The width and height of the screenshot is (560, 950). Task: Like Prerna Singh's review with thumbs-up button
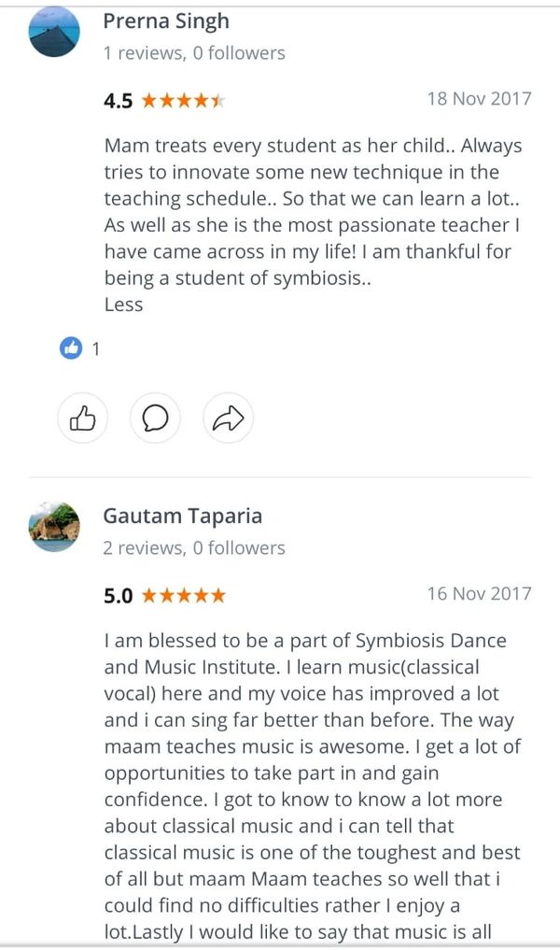[x=83, y=419]
